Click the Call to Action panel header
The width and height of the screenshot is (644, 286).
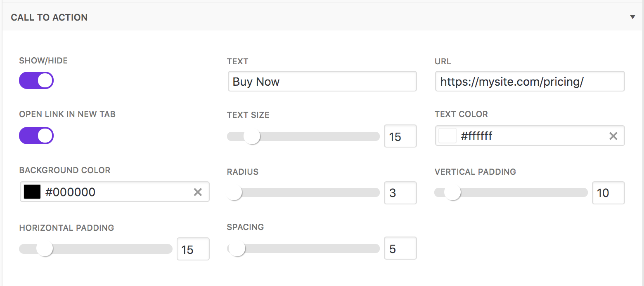click(x=49, y=17)
